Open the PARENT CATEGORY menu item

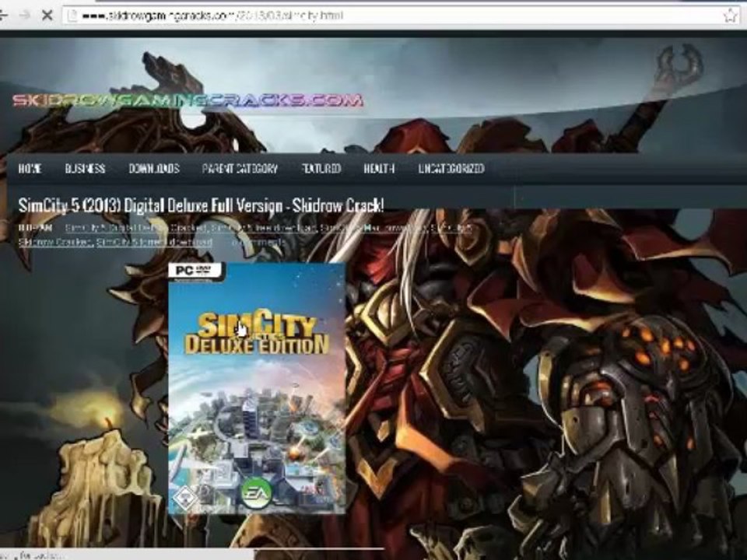pyautogui.click(x=240, y=169)
